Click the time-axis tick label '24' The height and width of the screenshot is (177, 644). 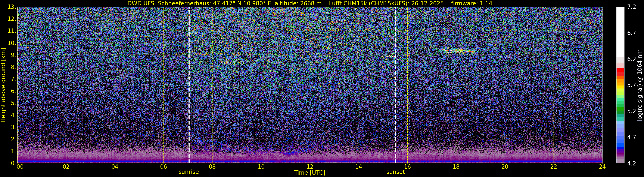click(x=603, y=167)
